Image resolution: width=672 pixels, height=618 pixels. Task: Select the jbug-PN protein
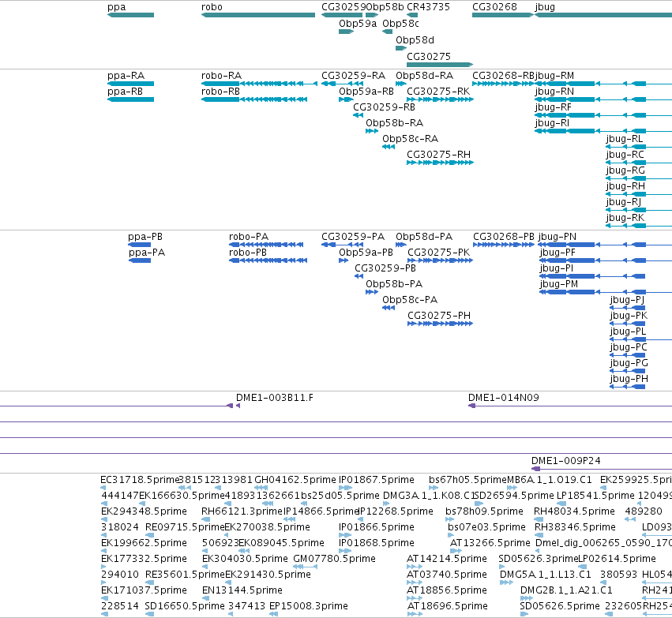pyautogui.click(x=605, y=245)
